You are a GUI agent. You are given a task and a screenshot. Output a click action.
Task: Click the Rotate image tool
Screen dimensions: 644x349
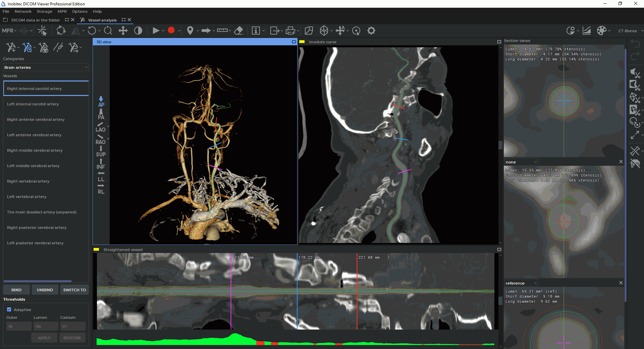[x=92, y=31]
